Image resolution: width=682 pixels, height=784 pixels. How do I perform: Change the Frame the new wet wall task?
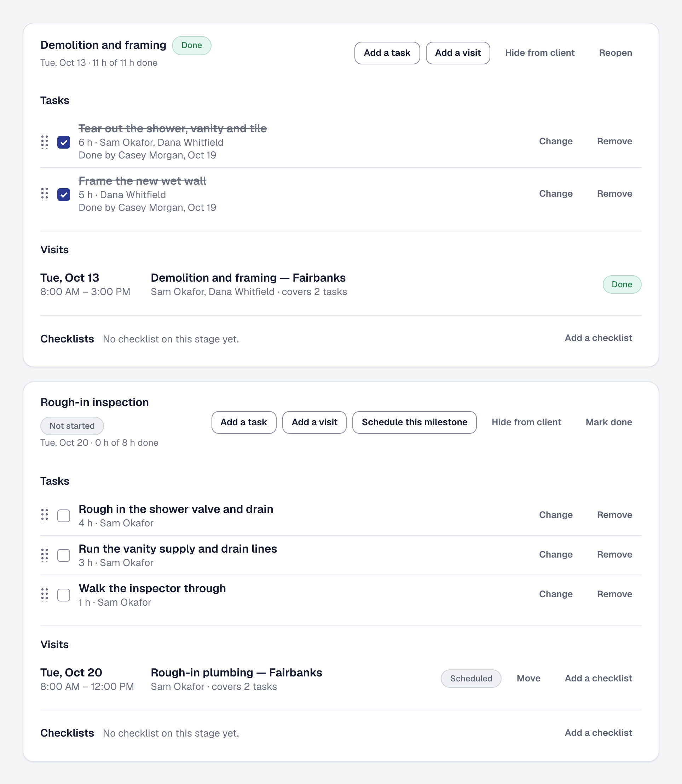(556, 194)
